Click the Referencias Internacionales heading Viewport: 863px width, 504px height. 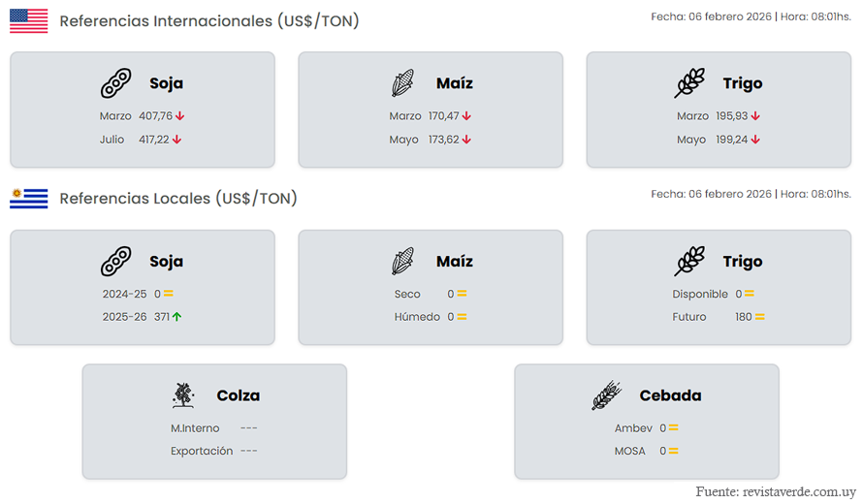click(x=209, y=20)
